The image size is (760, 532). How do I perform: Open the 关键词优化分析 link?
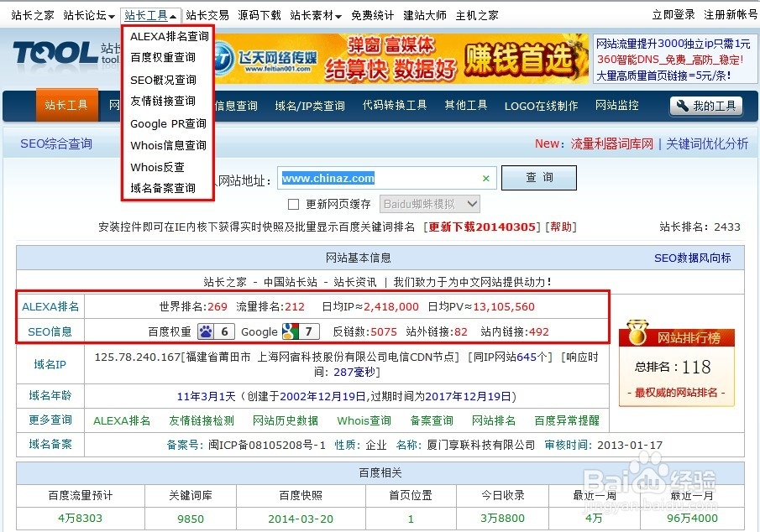coord(707,143)
